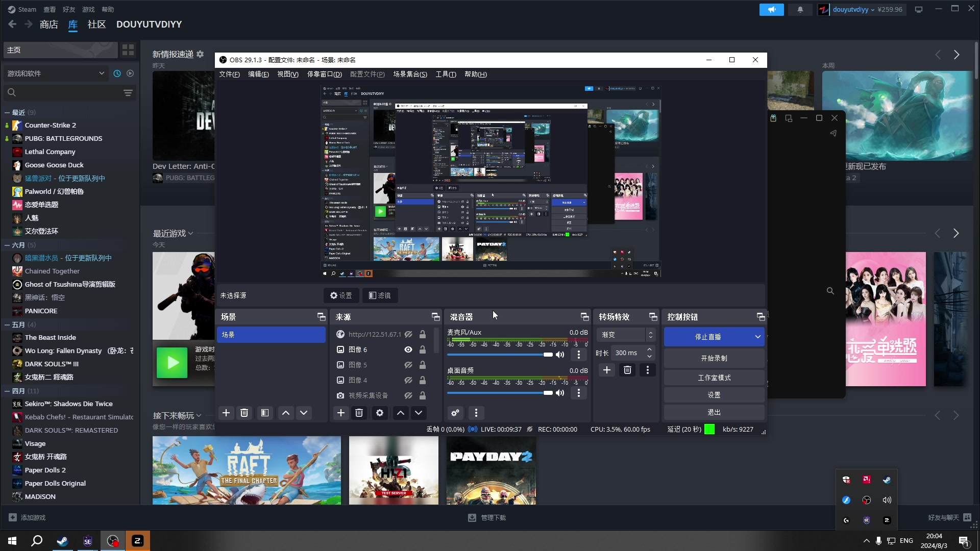Open advanced audio properties gears icon

click(455, 413)
